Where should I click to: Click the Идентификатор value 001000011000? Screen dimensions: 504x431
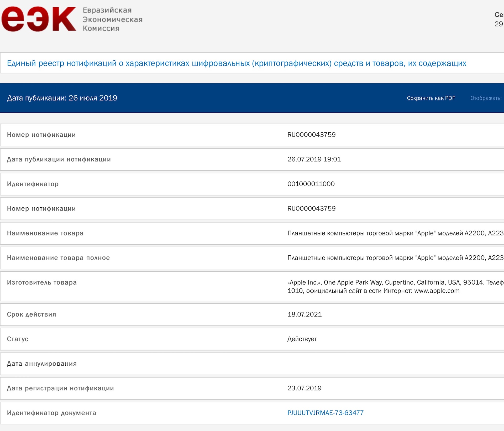click(311, 184)
